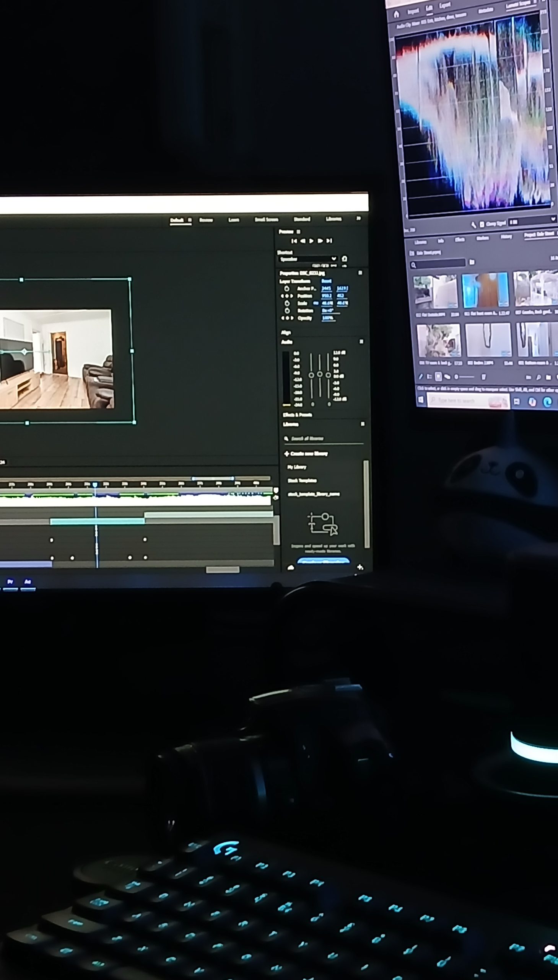This screenshot has width=558, height=980.
Task: Click the Premiere Pro icon in taskbar
Action: (10, 582)
